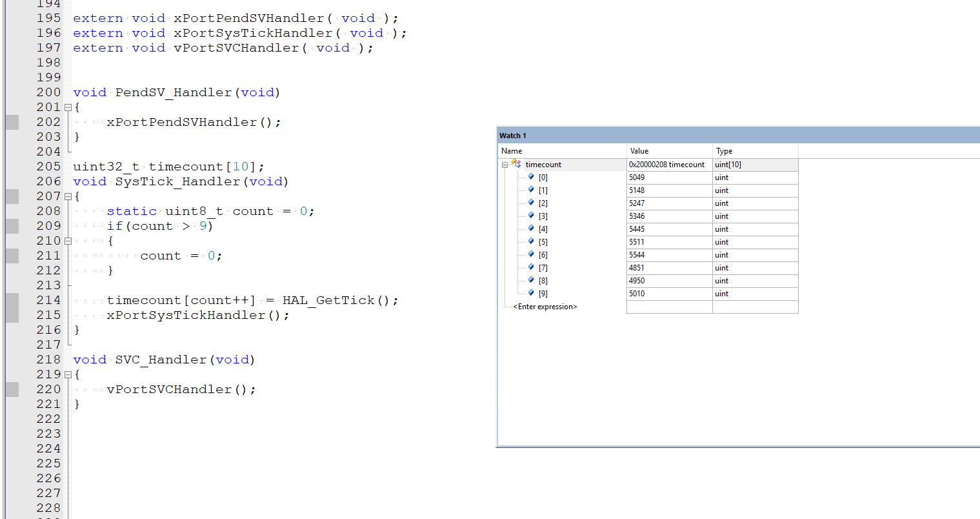This screenshot has width=980, height=519.
Task: Click the value 4851 in Watch 1
Action: [637, 268]
